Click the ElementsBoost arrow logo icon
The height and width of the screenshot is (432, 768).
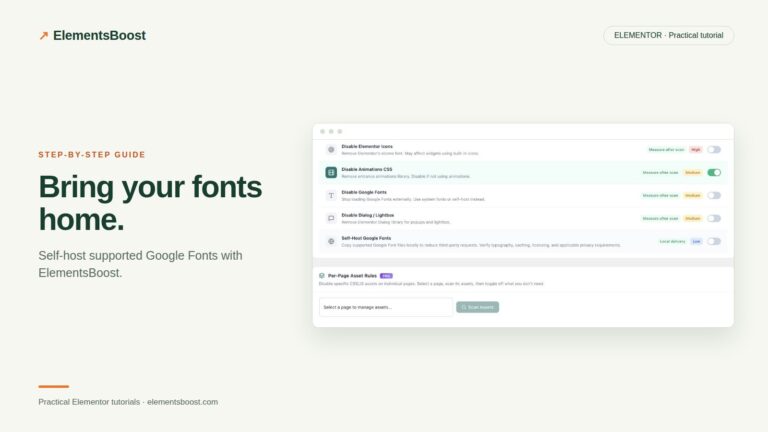click(44, 35)
